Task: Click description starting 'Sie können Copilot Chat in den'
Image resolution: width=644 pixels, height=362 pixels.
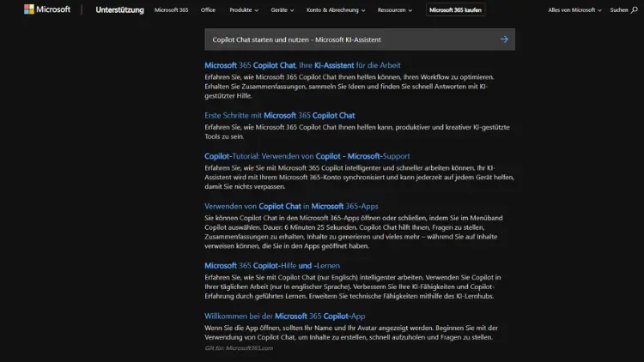Action: point(354,232)
